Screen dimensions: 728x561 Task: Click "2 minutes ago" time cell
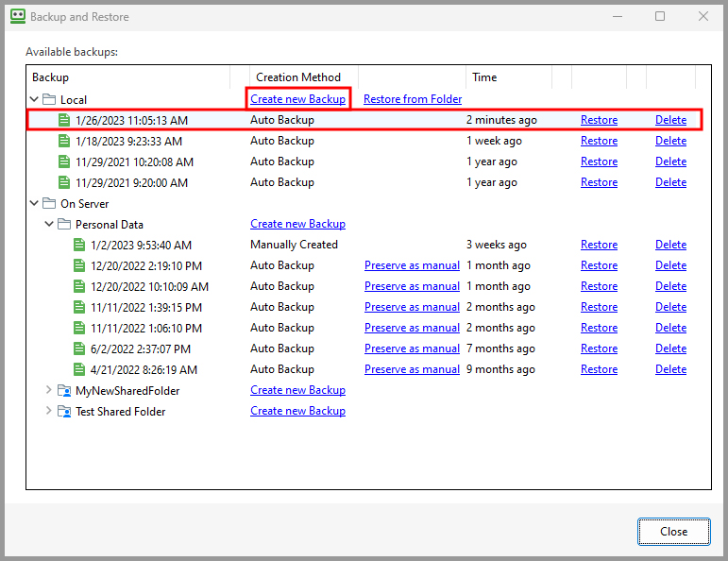click(x=501, y=120)
